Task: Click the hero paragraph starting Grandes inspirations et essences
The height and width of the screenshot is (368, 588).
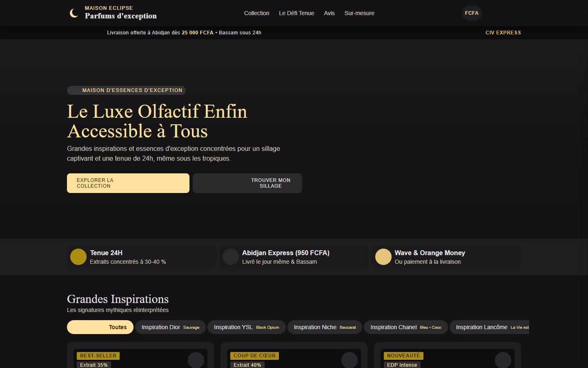Action: pyautogui.click(x=174, y=153)
